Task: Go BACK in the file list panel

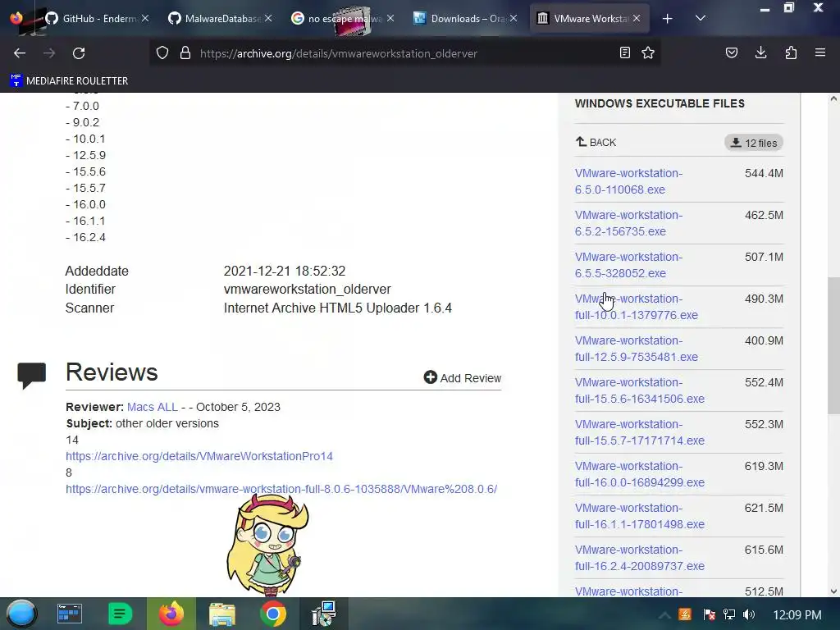Action: point(596,143)
